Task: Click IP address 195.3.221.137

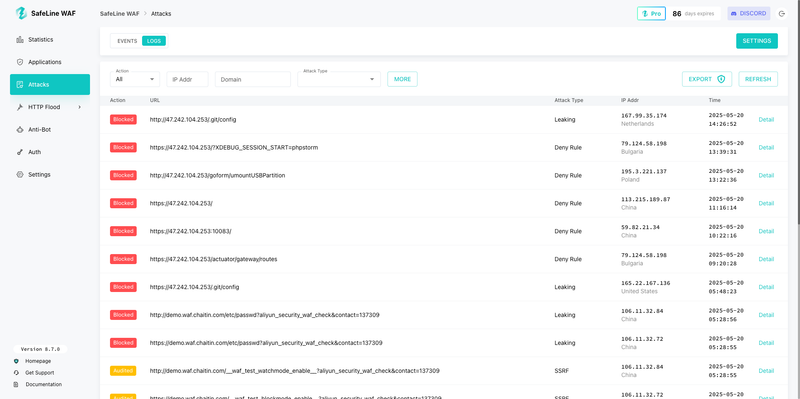Action: [x=644, y=171]
